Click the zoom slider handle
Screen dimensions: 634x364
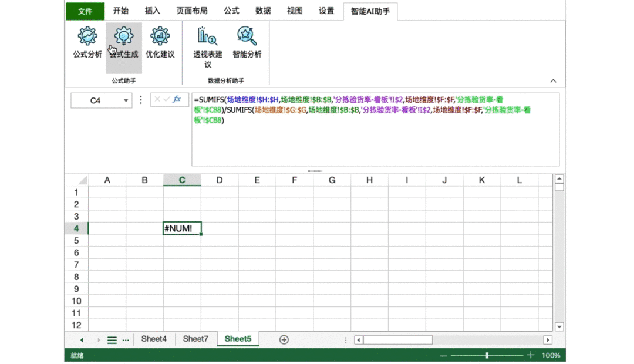coord(487,355)
